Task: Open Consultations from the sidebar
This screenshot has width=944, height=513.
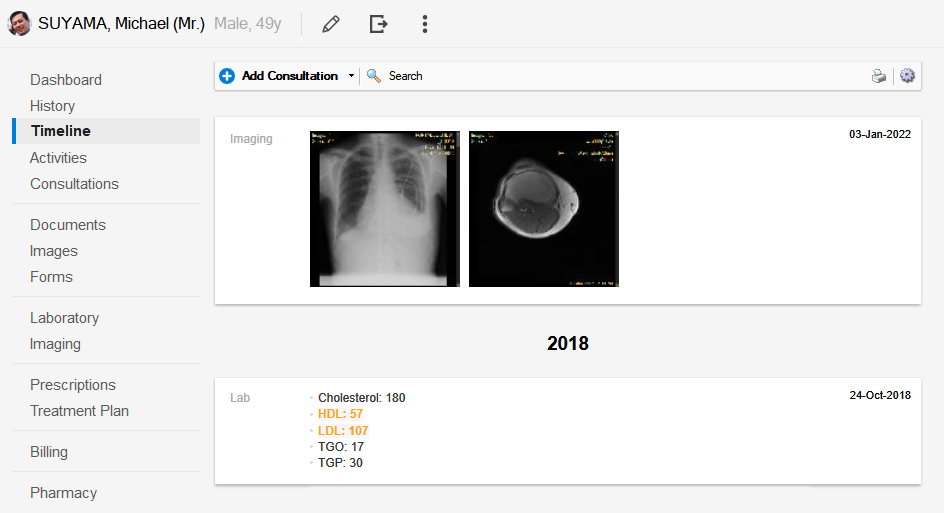Action: coord(74,184)
